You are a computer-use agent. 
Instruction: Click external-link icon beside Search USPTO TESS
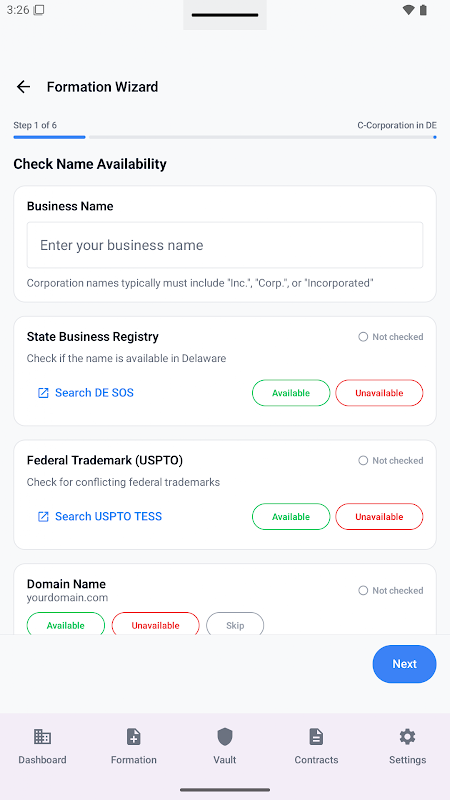point(43,516)
